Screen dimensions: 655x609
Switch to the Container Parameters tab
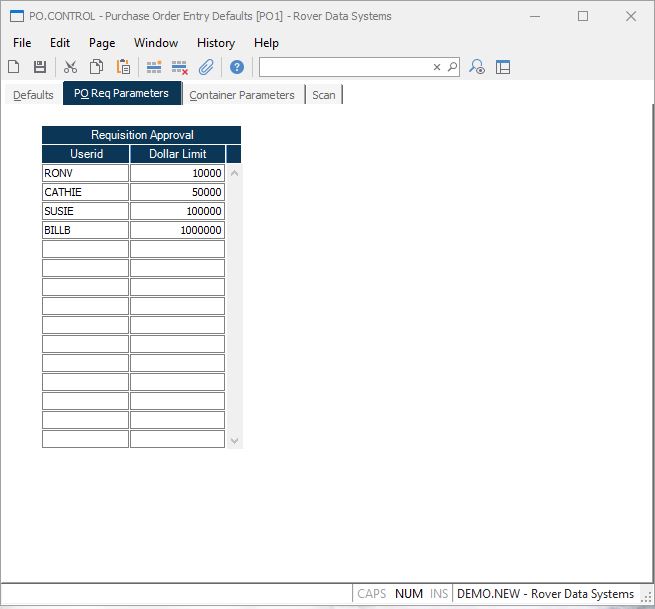coord(242,95)
